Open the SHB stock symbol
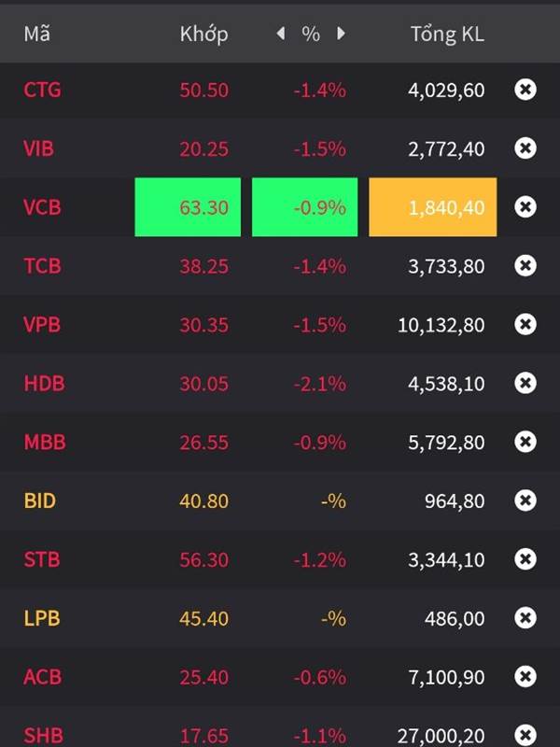560x747 pixels. click(43, 735)
